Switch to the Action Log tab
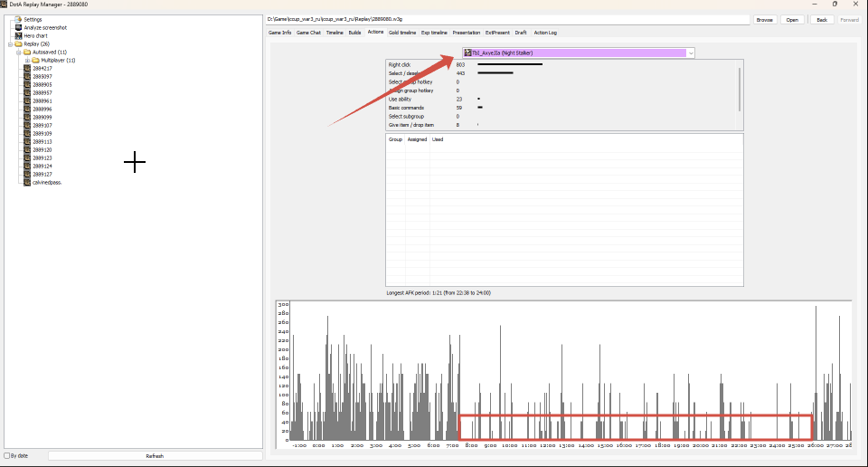The height and width of the screenshot is (467, 868). (545, 33)
